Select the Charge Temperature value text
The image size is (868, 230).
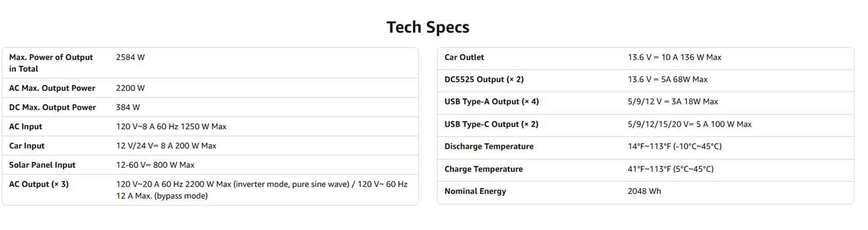coord(671,169)
